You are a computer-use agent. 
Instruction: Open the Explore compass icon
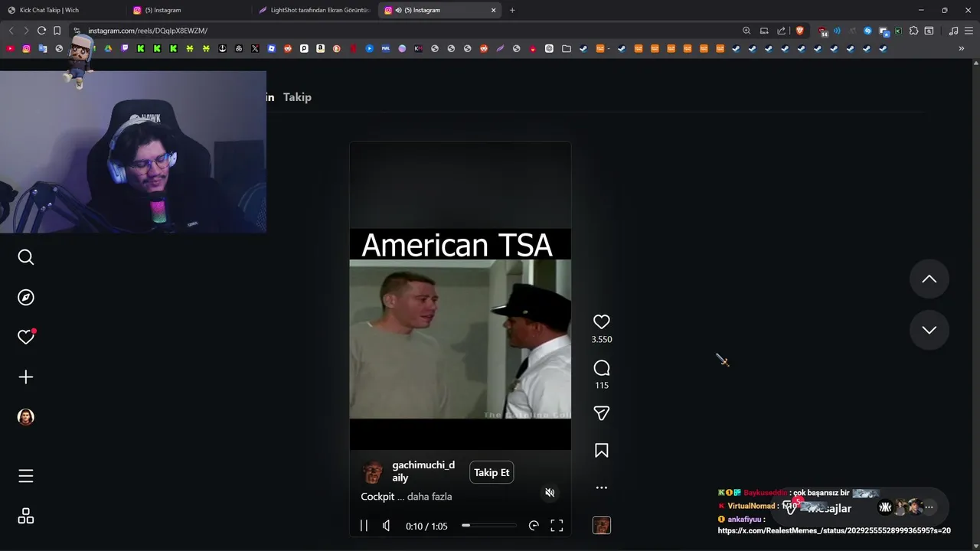pyautogui.click(x=26, y=297)
